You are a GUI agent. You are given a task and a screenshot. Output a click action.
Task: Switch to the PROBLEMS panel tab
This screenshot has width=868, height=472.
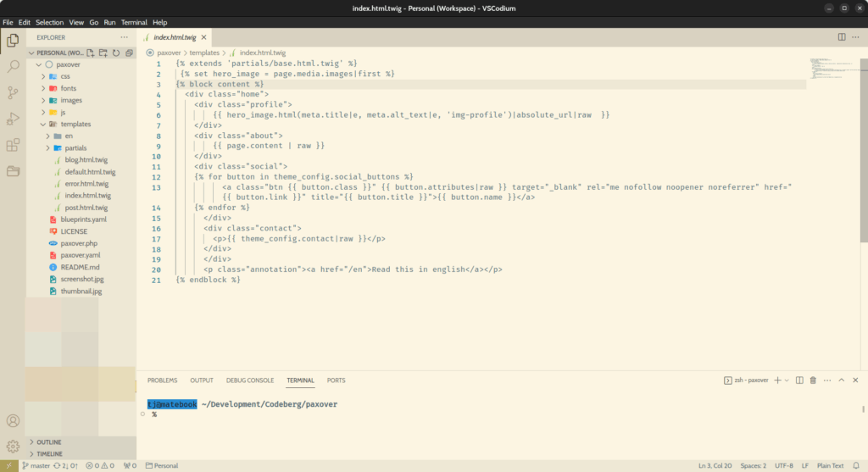162,380
